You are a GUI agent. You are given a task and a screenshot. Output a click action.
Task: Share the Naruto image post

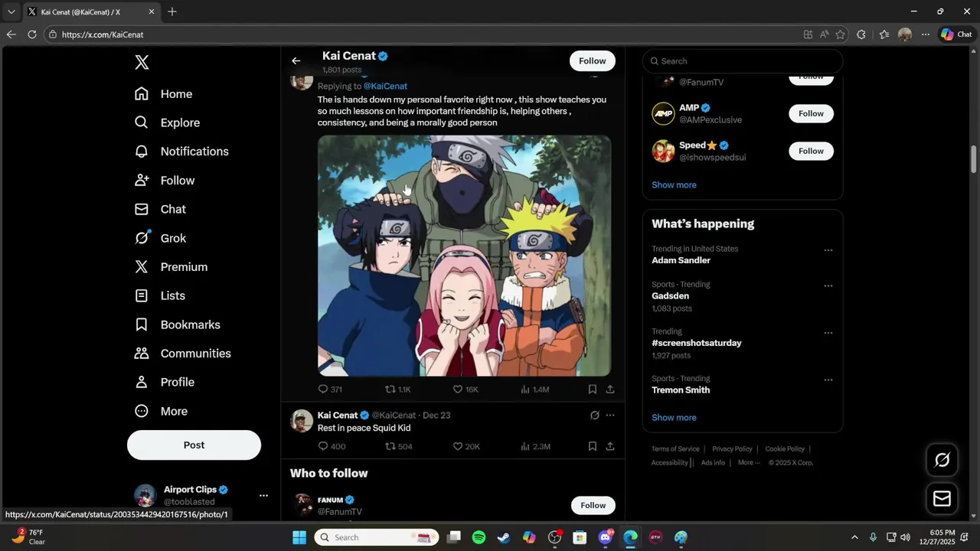coord(610,390)
